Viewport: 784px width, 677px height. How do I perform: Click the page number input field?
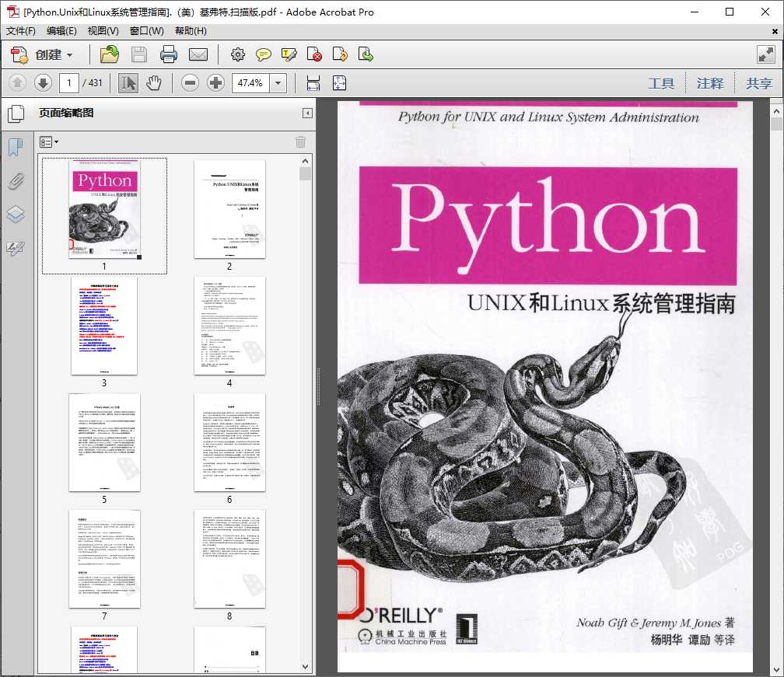pos(69,83)
